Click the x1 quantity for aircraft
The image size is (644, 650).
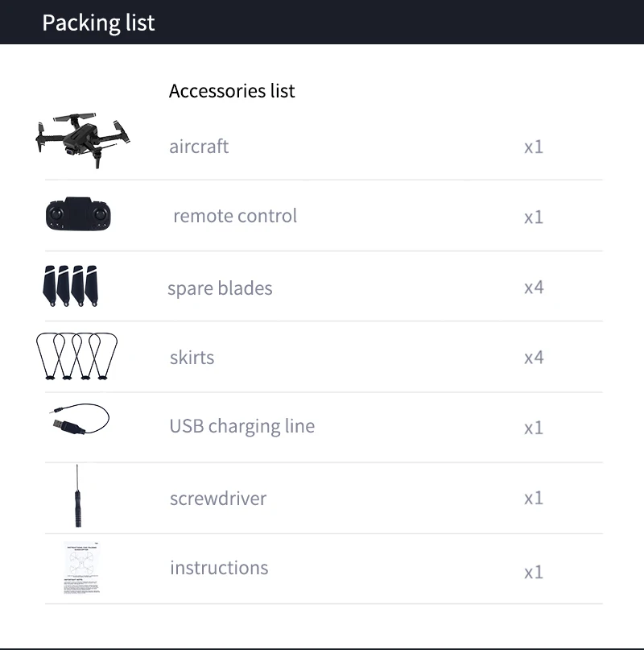[x=534, y=147]
